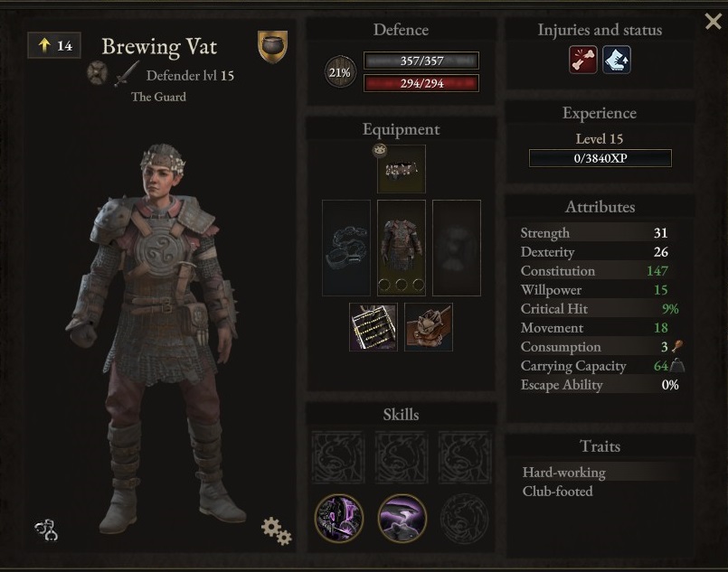Select the chainmail body armor slot
This screenshot has width=728, height=572.
click(x=402, y=248)
